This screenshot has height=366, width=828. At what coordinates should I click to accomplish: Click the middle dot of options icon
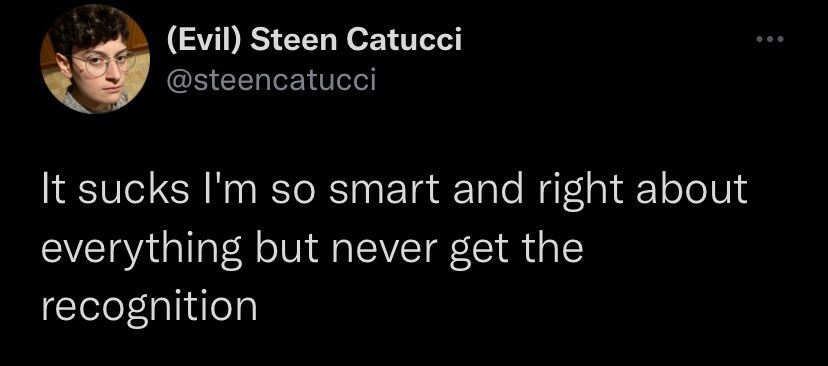(770, 40)
